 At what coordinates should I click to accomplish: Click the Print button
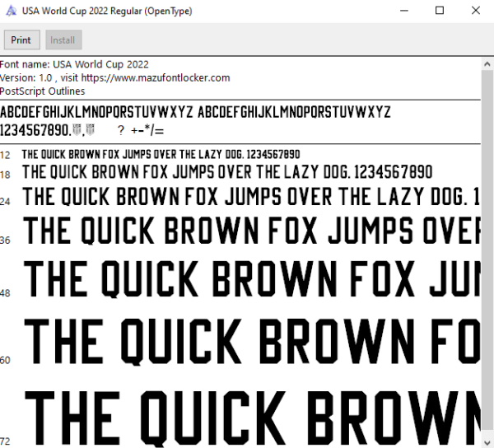pos(21,40)
